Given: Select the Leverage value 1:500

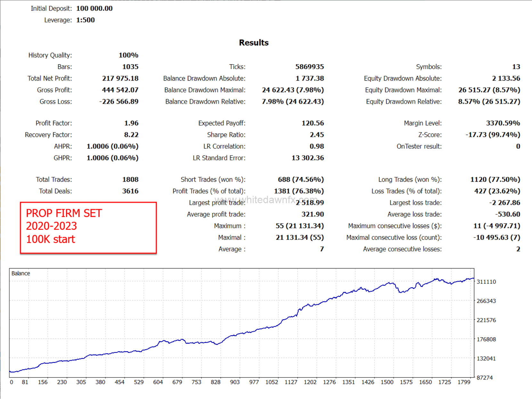Looking at the screenshot, I should [x=85, y=20].
